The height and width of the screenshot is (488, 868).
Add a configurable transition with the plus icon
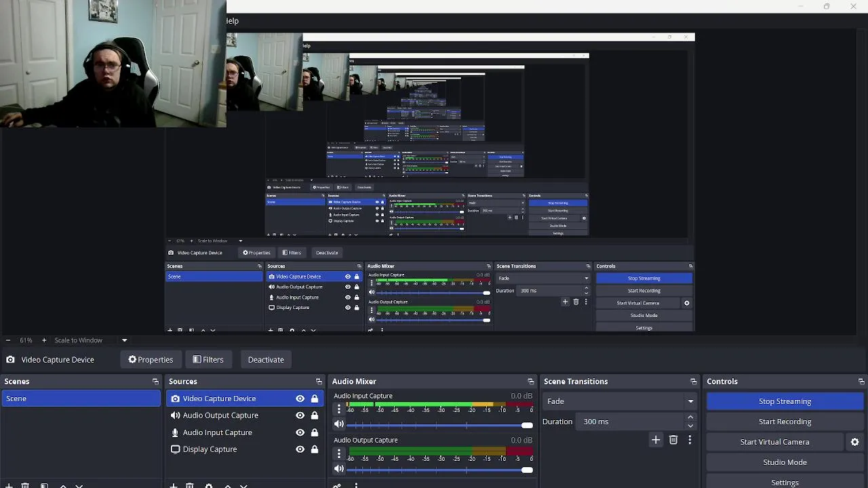656,440
